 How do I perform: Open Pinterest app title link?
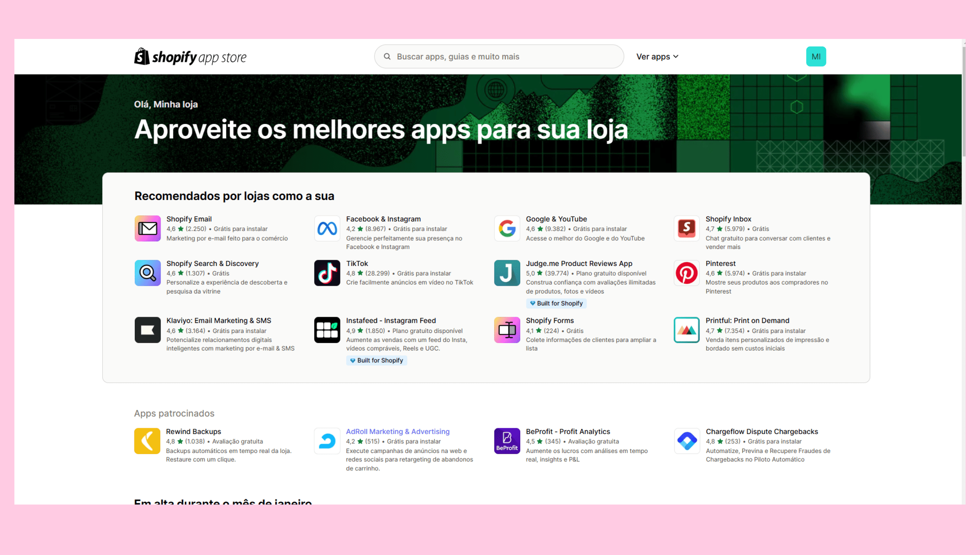click(x=720, y=263)
